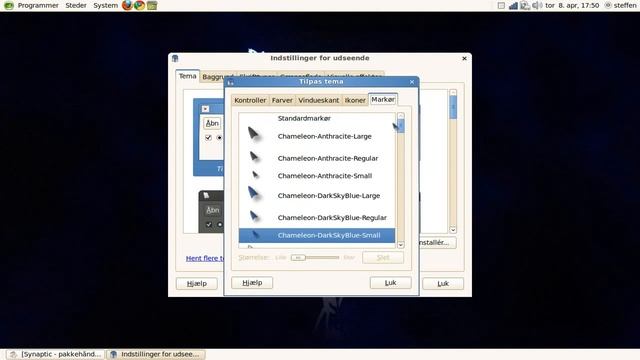
Task: Select Chameleon-Anthracite-Large entry text
Action: (x=324, y=136)
